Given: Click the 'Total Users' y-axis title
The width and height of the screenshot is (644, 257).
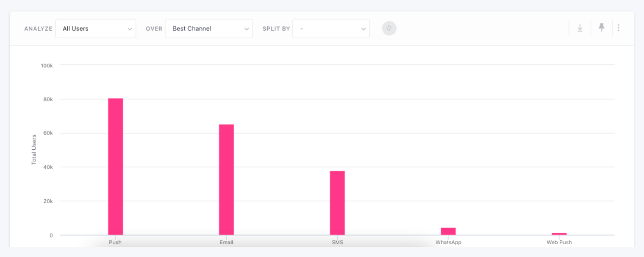Looking at the screenshot, I should [x=34, y=150].
